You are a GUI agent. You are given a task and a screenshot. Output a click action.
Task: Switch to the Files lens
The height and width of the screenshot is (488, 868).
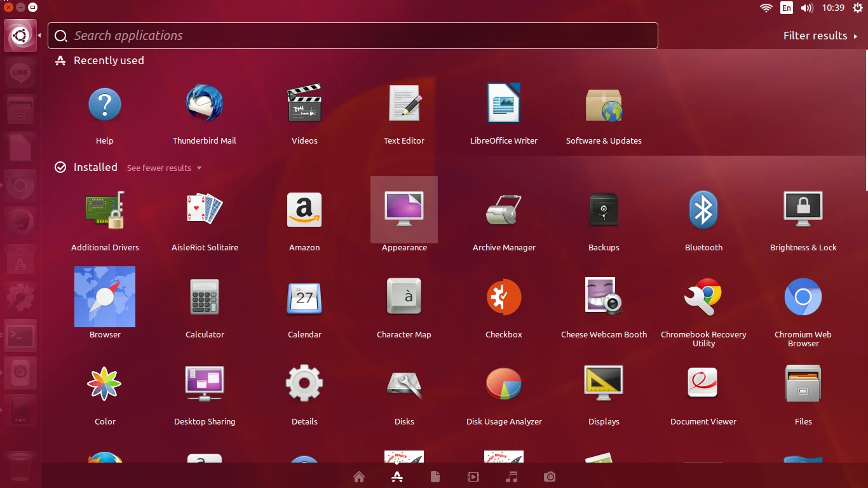tap(435, 477)
